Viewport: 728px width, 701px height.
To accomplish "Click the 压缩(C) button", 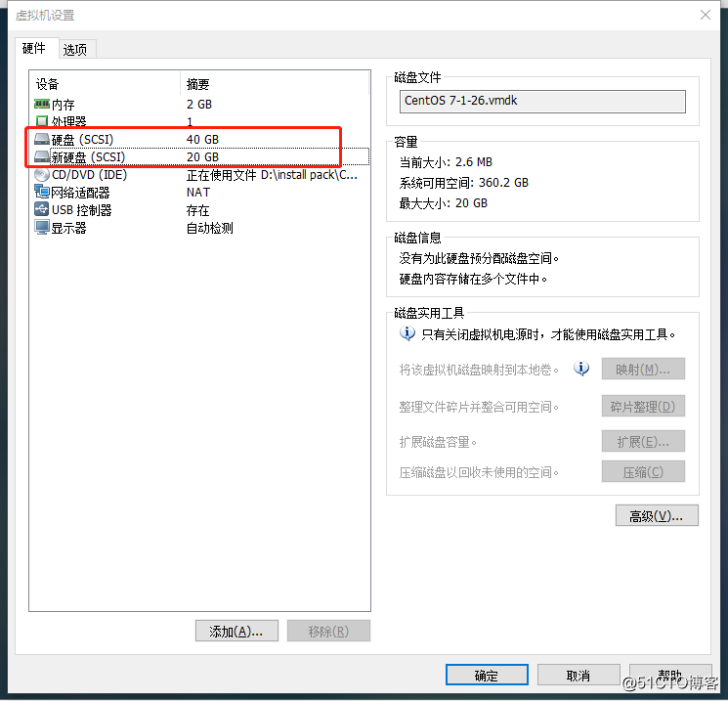I will coord(643,472).
